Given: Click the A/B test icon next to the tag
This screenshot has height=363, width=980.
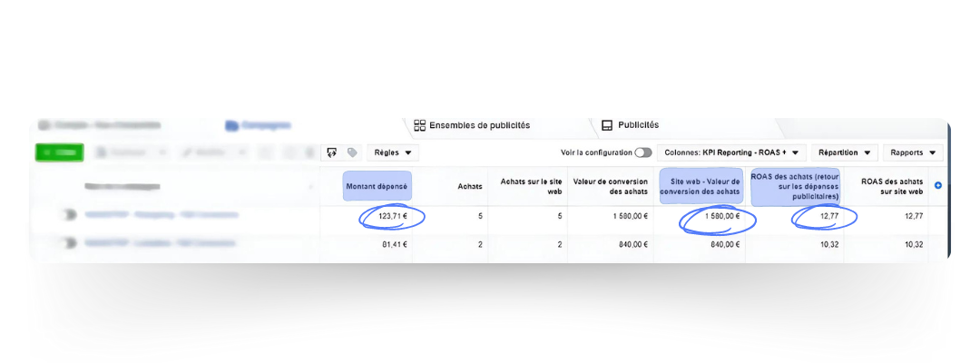Looking at the screenshot, I should pos(332,152).
